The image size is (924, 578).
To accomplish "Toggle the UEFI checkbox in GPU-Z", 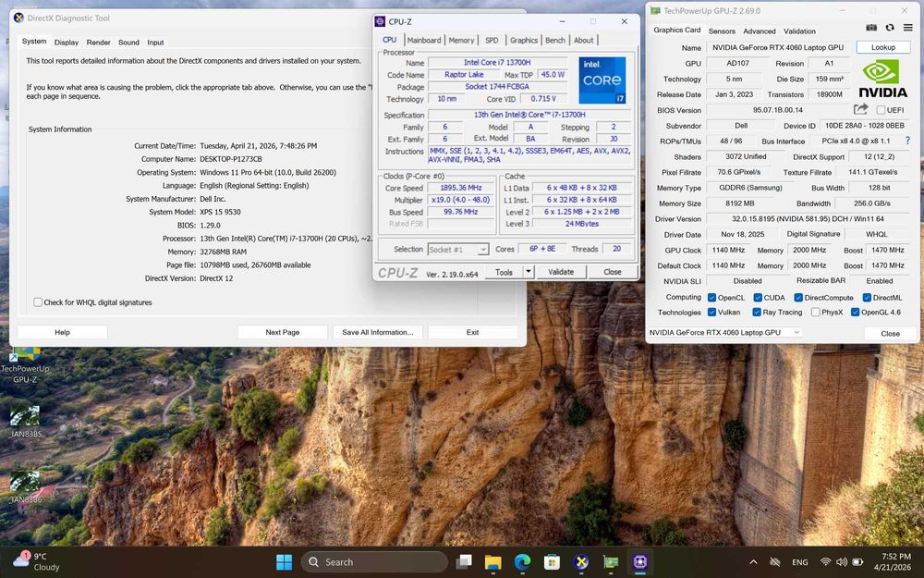I will 881,110.
